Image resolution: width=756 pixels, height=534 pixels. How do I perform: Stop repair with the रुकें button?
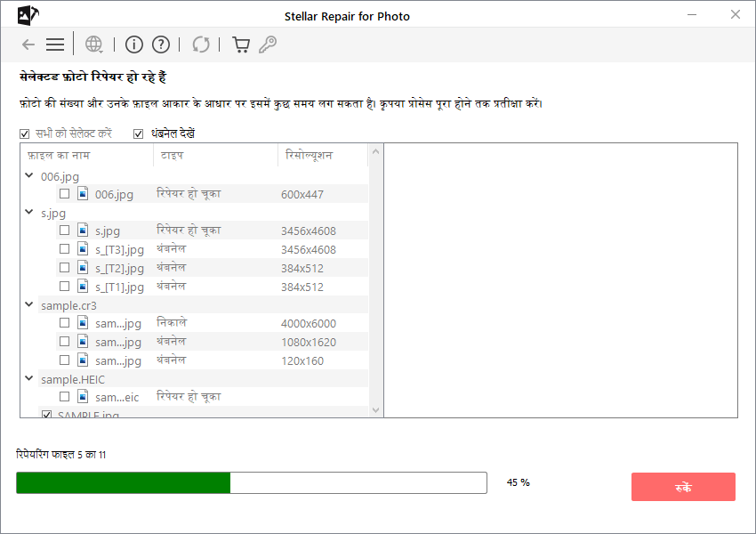[683, 487]
